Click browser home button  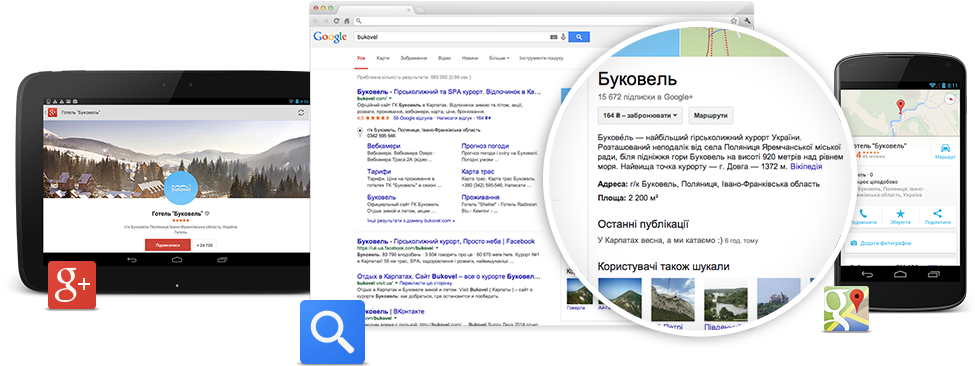tap(346, 21)
